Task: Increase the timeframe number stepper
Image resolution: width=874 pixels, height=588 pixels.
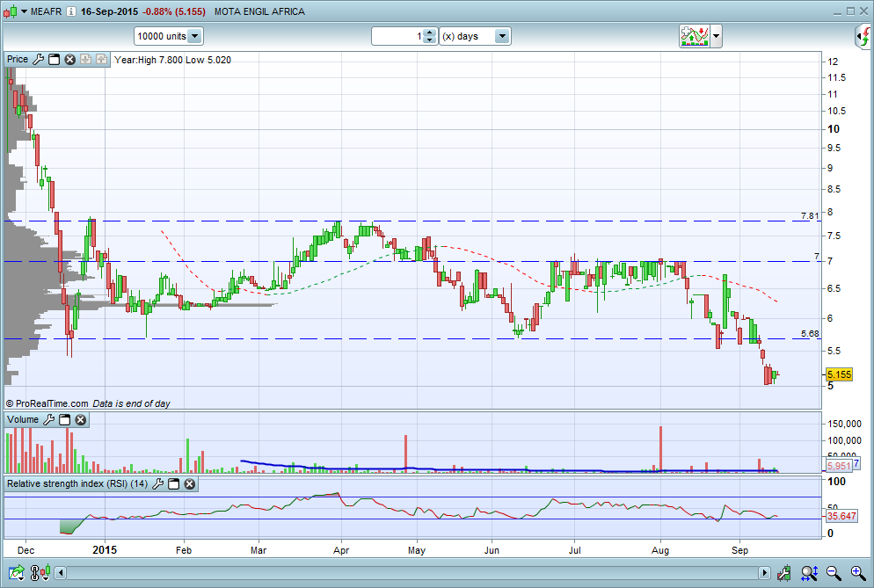Action: coord(429,33)
